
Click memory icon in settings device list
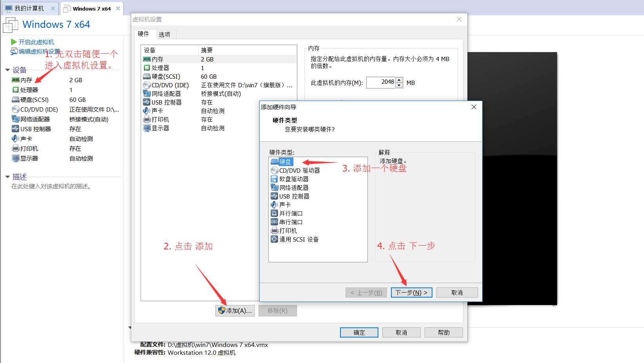coord(147,59)
